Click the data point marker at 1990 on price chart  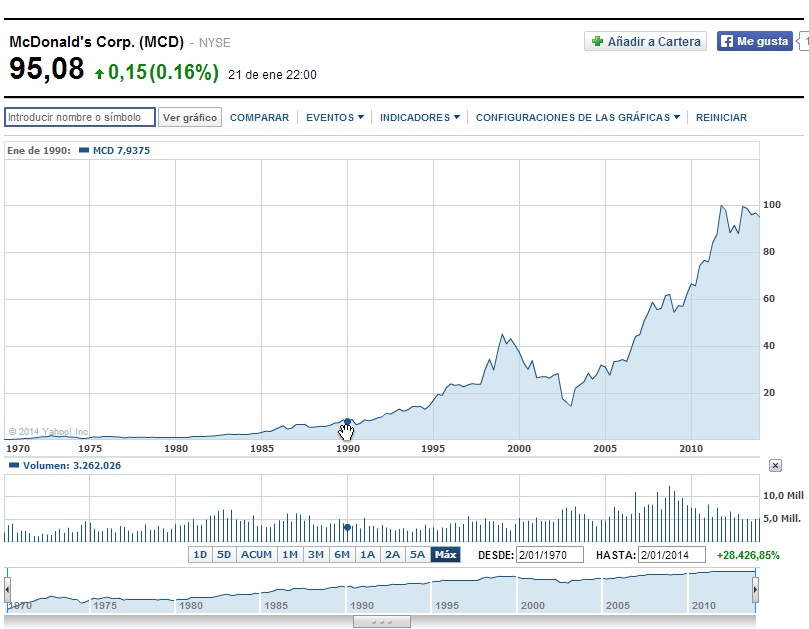point(347,422)
